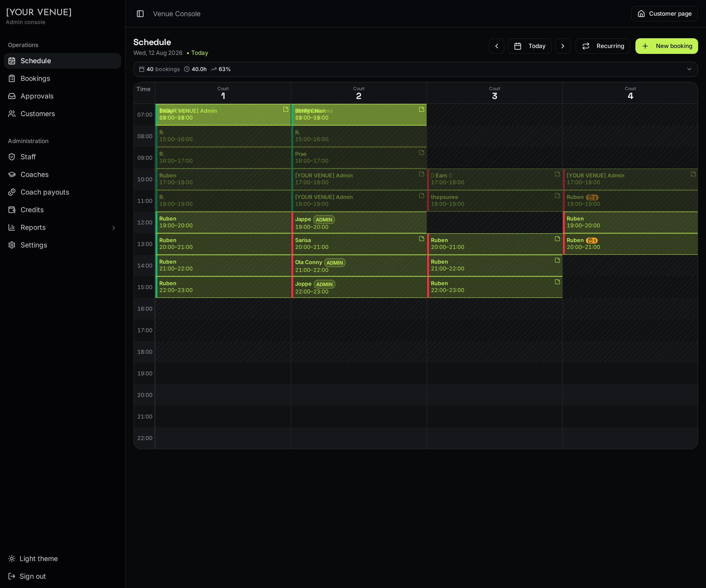This screenshot has height=588, width=706.
Task: Open Jappe ADMIN 19:00 booking
Action: tap(359, 222)
